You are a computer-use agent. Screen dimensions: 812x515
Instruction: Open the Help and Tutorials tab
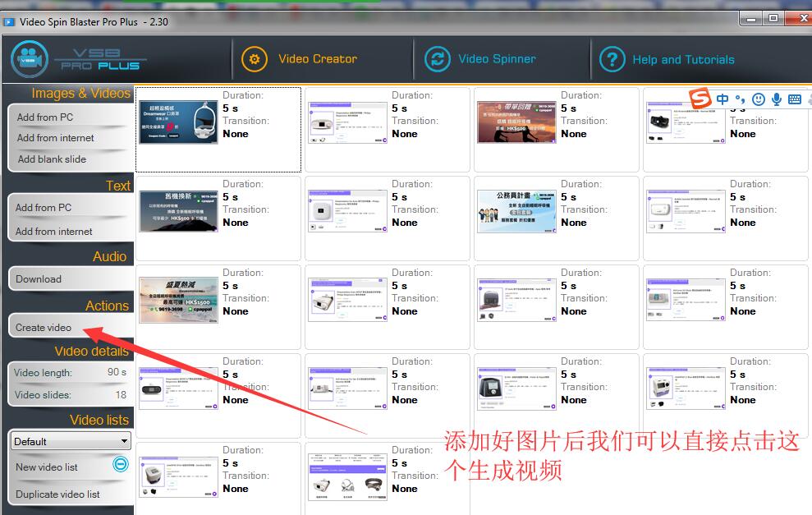click(667, 59)
